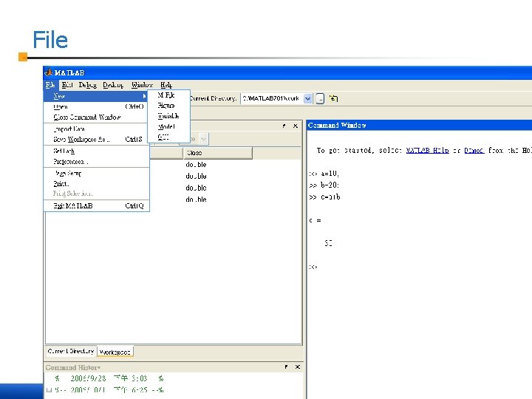The height and width of the screenshot is (399, 532).
Task: Click the MATLAB logo icon in title bar
Action: (x=49, y=72)
